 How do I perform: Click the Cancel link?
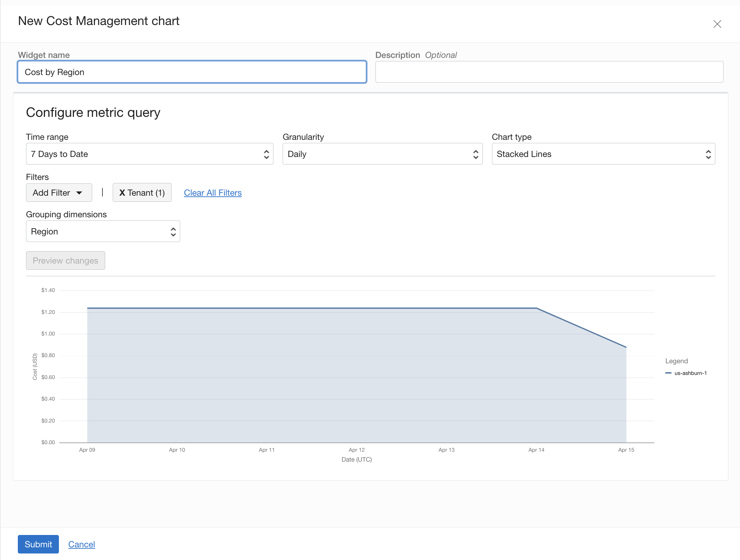coord(82,544)
